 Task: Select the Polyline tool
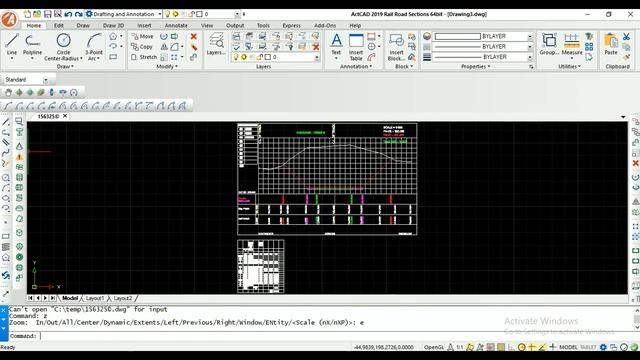pyautogui.click(x=32, y=45)
